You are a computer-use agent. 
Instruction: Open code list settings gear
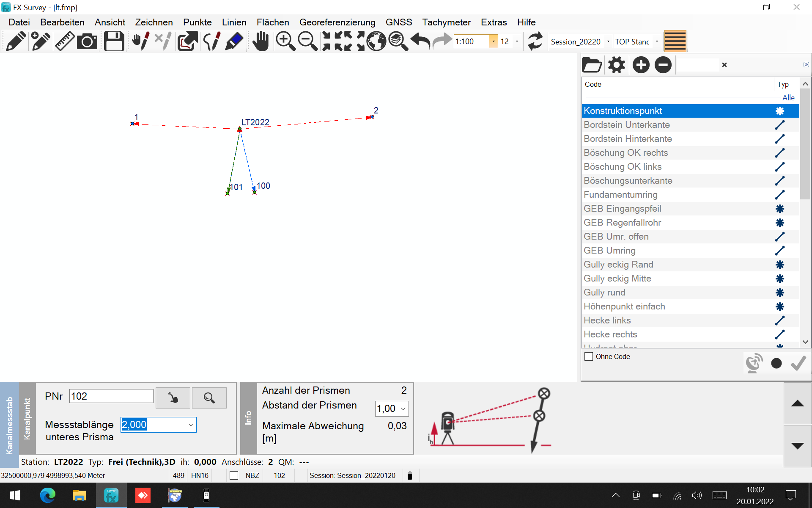[616, 65]
